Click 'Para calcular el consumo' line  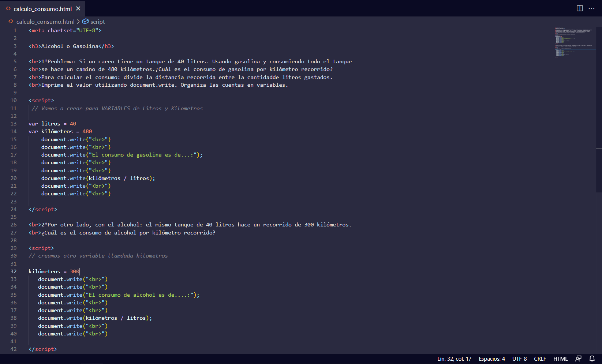[x=181, y=77]
